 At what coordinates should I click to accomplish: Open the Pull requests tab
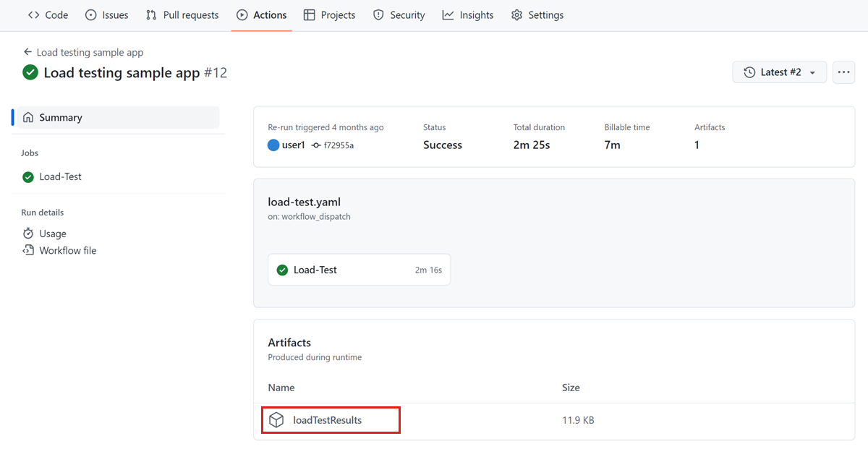click(x=182, y=15)
